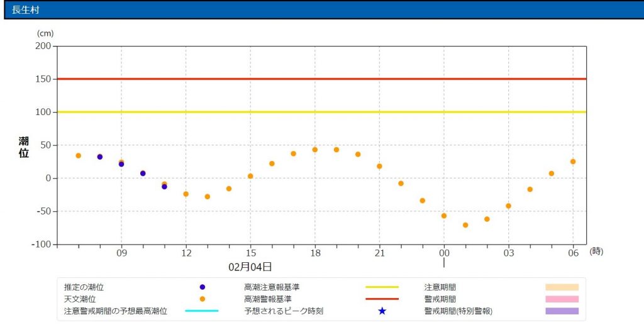Click the (時) unit label
The width and height of the screenshot is (644, 332).
596,252
